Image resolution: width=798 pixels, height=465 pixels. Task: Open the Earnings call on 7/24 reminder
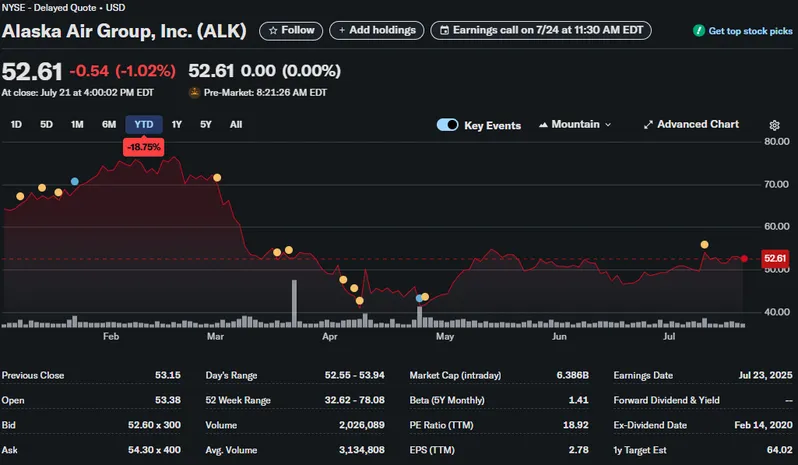pos(541,31)
